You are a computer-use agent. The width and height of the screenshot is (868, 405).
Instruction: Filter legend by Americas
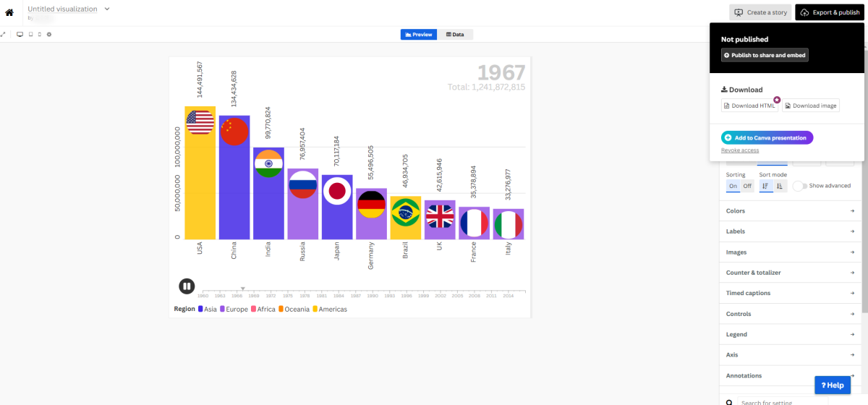[x=329, y=310]
